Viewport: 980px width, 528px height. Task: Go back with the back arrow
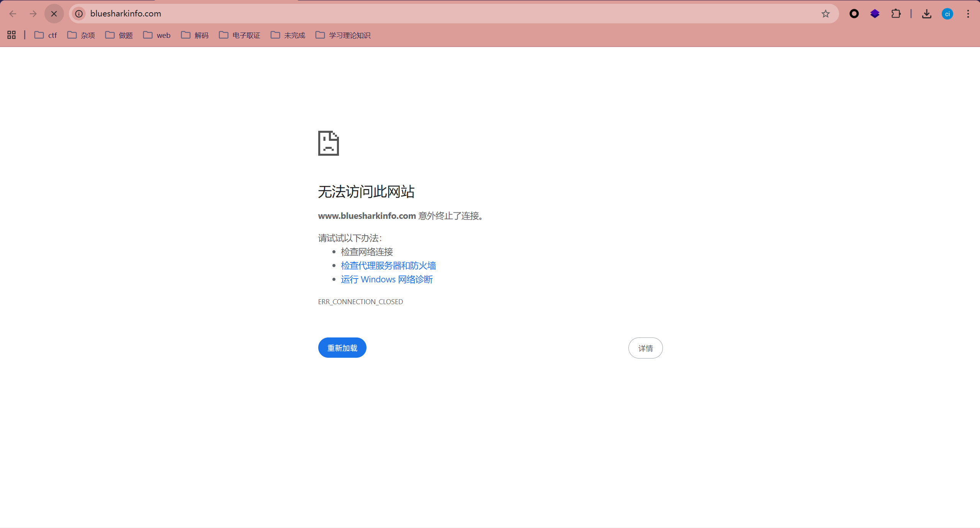coord(13,14)
